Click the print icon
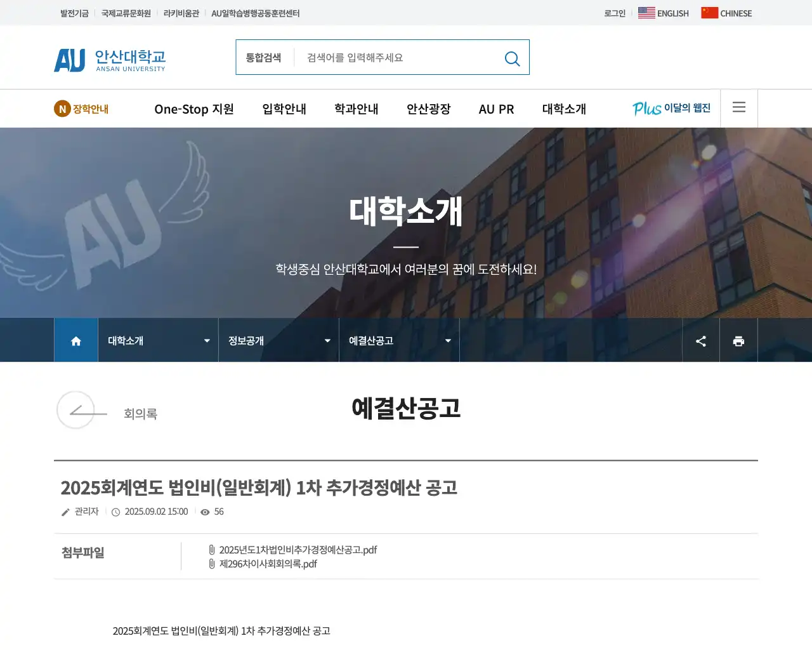 click(x=738, y=340)
